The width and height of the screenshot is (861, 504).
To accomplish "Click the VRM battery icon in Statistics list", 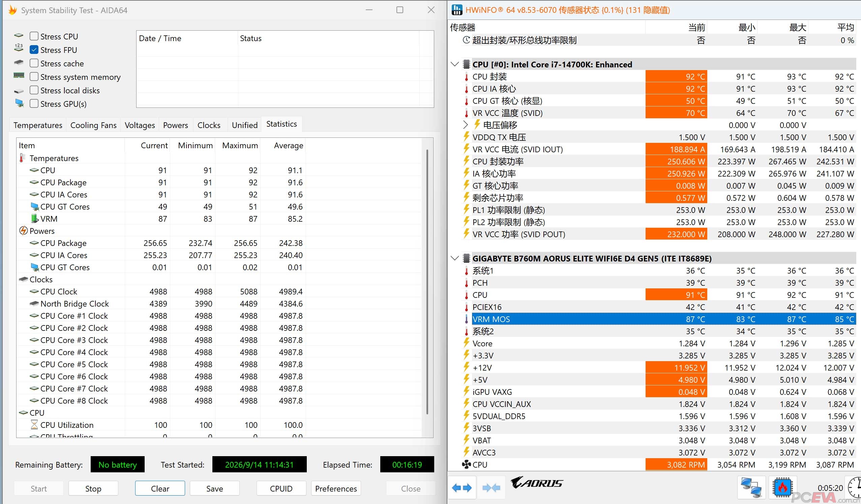I will pyautogui.click(x=34, y=219).
